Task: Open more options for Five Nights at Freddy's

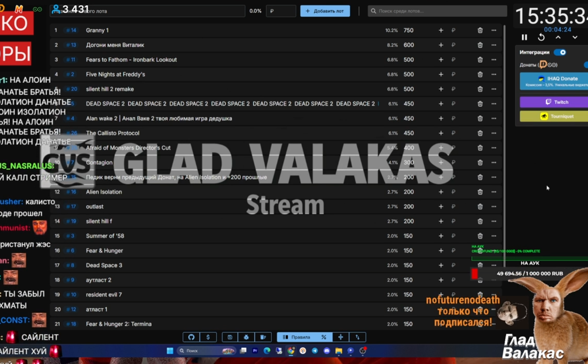Action: point(494,74)
